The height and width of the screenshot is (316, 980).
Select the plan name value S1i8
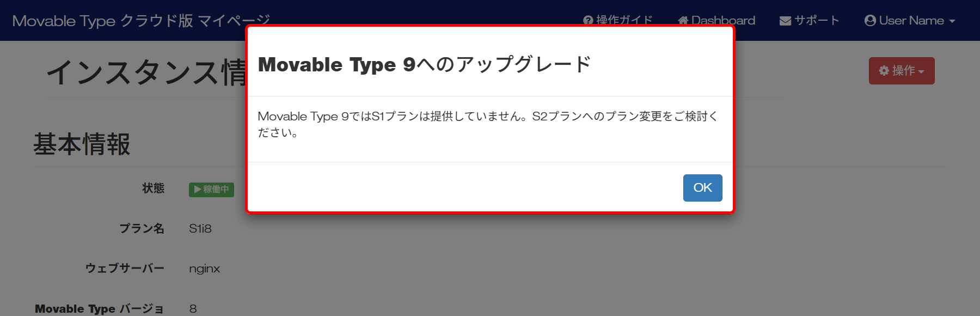pos(200,229)
